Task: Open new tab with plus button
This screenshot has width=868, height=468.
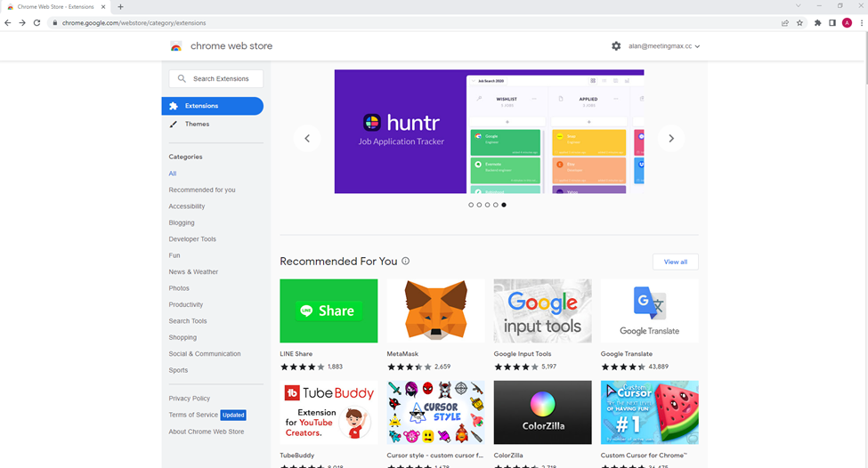Action: 121,6
